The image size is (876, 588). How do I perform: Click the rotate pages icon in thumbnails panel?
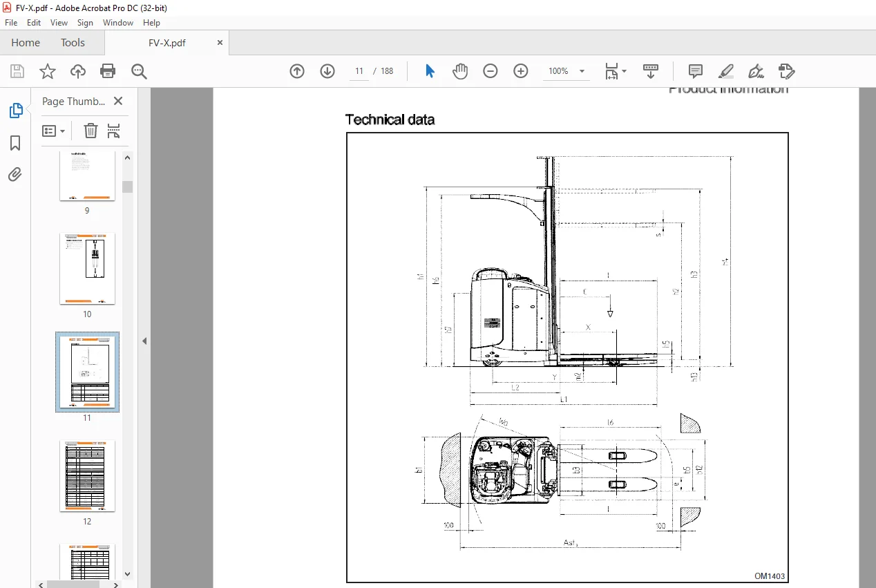pos(114,131)
